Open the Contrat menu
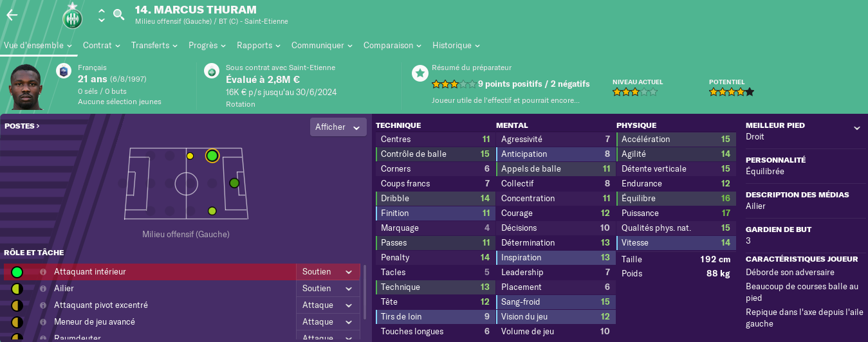The height and width of the screenshot is (342, 868). pyautogui.click(x=102, y=46)
